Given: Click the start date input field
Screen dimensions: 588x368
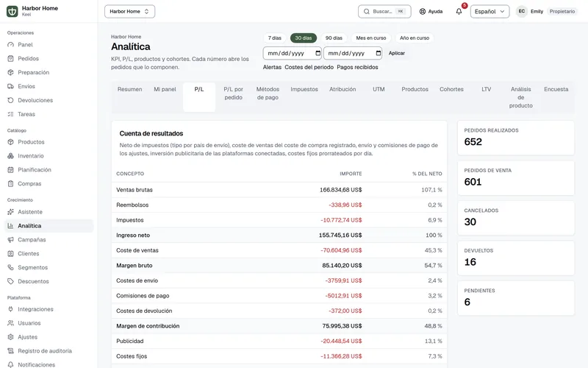Looking at the screenshot, I should pyautogui.click(x=292, y=53).
